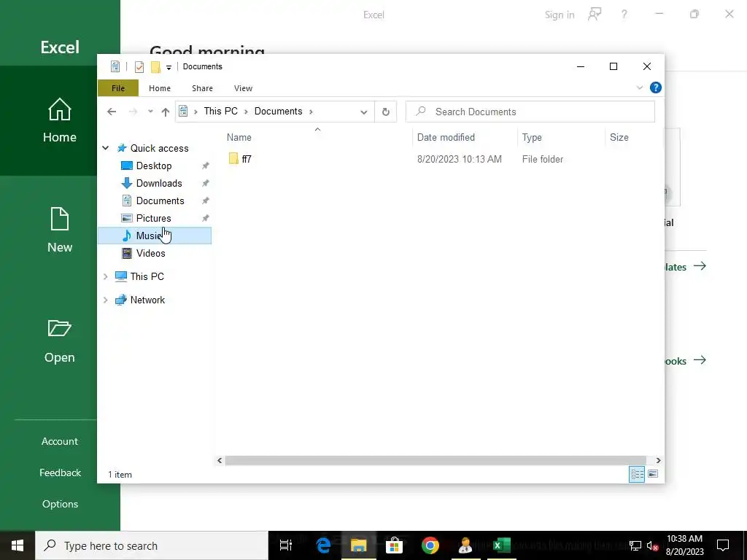Open Customize Quick Access Toolbar dropdown
The height and width of the screenshot is (560, 747).
coord(169,67)
